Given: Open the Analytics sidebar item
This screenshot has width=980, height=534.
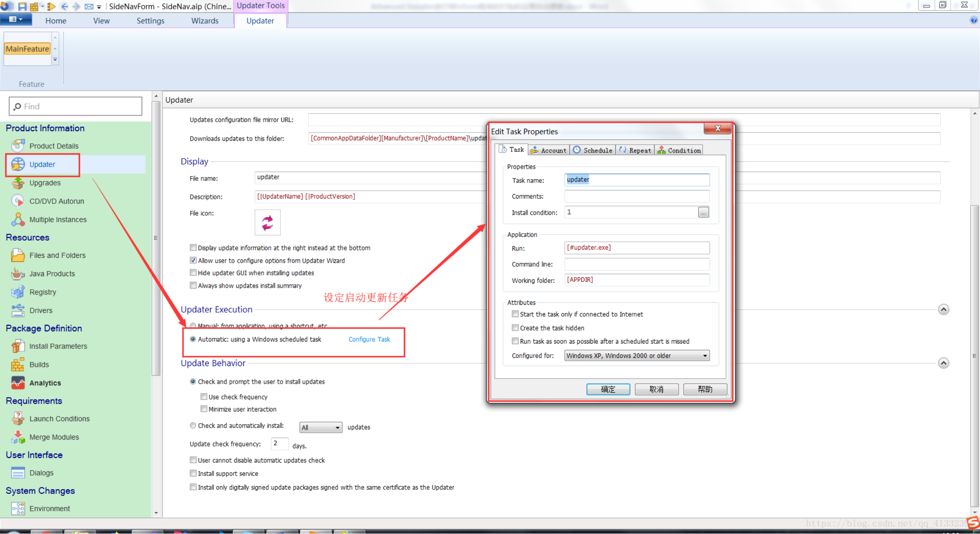Looking at the screenshot, I should click(45, 383).
